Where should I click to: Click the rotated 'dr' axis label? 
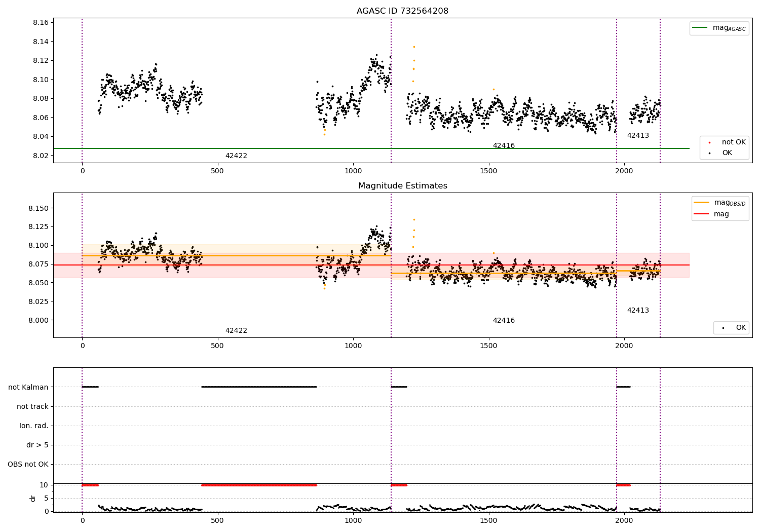point(33,498)
